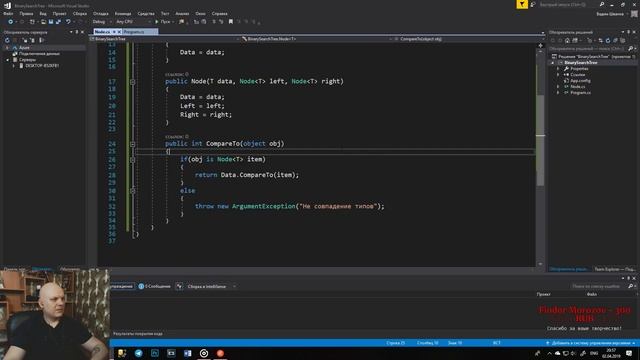Open the Справка menu
The height and width of the screenshot is (360, 640).
[219, 13]
